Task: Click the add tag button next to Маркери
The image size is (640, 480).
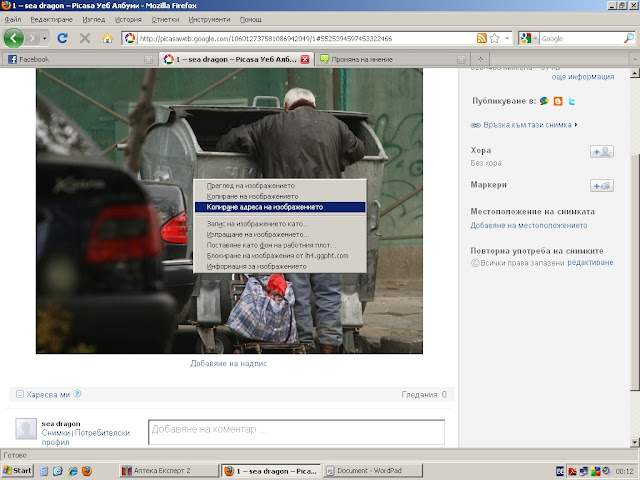Action: [x=602, y=186]
